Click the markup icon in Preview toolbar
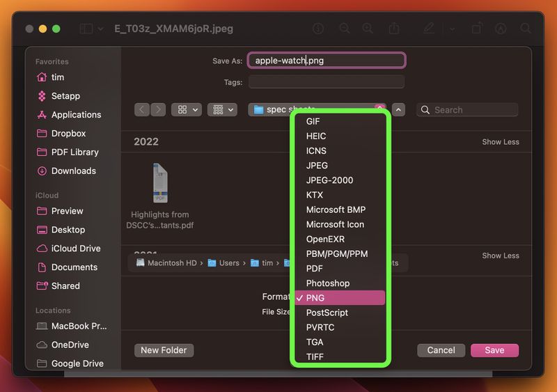The height and width of the screenshot is (392, 557). click(x=501, y=29)
